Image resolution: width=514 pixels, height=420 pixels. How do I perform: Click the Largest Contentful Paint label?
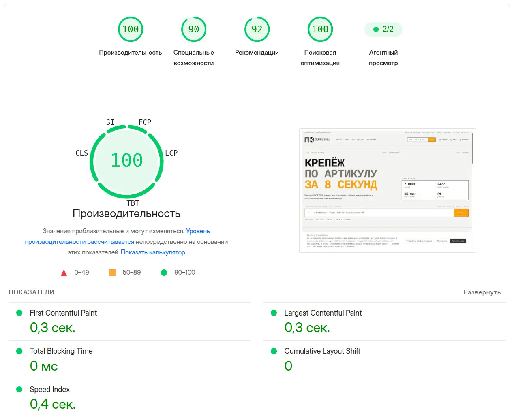[323, 313]
